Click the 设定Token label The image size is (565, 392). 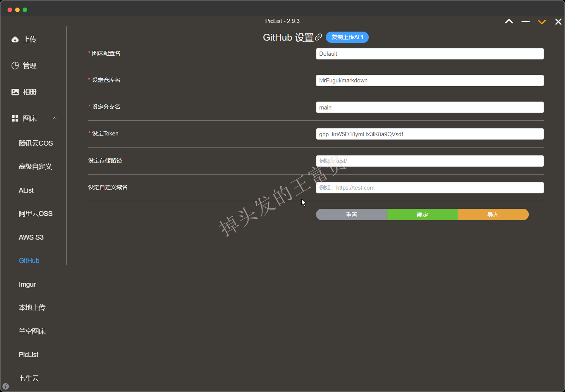click(105, 134)
